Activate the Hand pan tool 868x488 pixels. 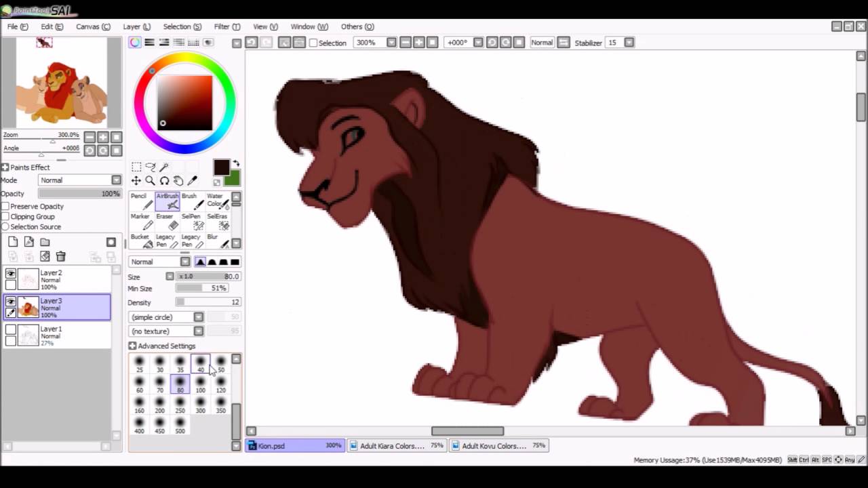(x=178, y=180)
